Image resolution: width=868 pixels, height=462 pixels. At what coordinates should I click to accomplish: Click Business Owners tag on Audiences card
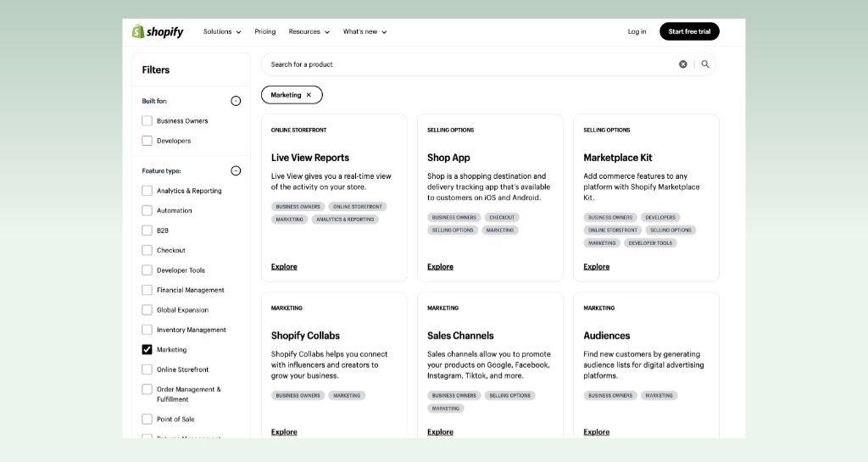click(610, 396)
